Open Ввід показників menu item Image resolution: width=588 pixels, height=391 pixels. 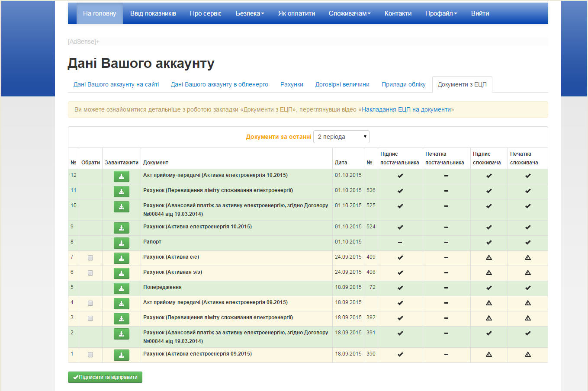[153, 13]
